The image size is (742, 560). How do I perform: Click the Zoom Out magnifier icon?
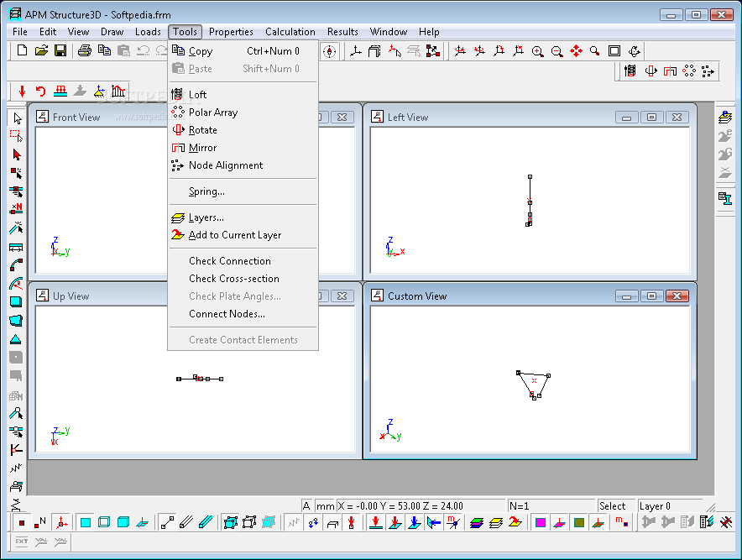[x=557, y=51]
